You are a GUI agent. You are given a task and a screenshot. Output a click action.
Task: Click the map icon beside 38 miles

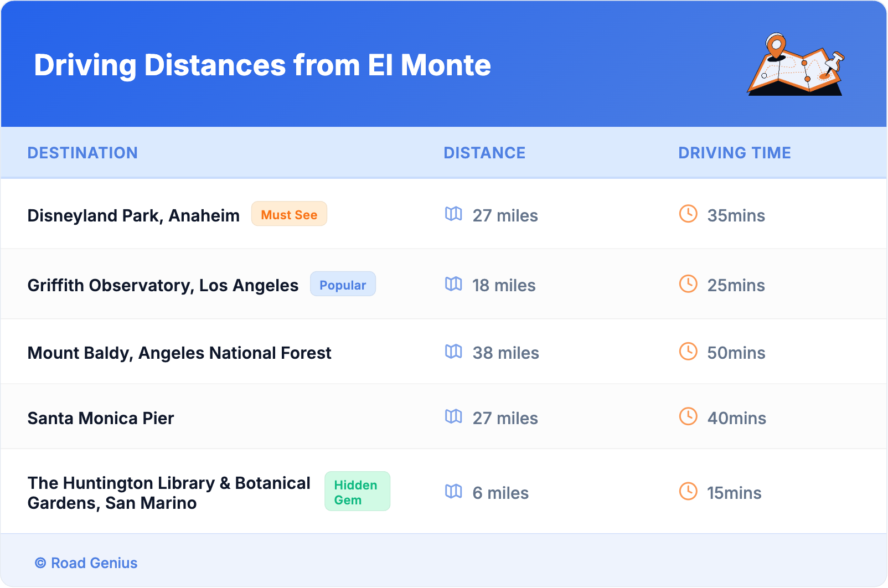453,352
